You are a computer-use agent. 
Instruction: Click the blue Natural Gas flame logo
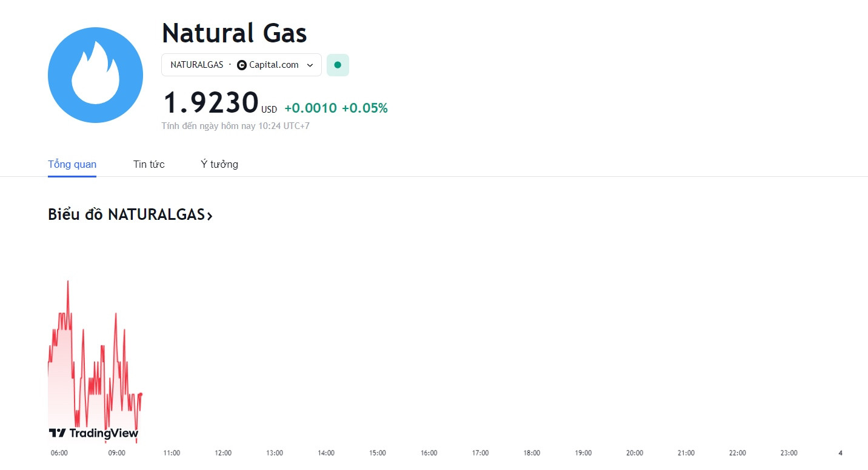coord(95,75)
